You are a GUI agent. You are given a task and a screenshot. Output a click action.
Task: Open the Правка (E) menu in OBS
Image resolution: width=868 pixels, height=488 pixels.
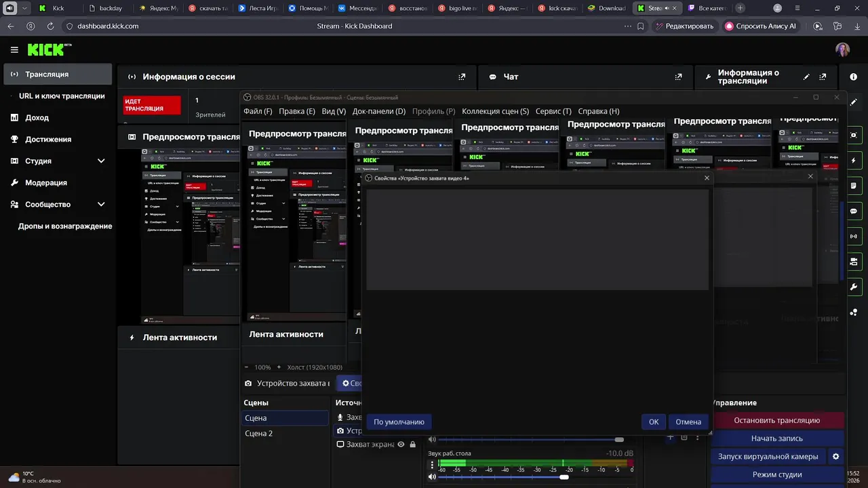pyautogui.click(x=297, y=111)
